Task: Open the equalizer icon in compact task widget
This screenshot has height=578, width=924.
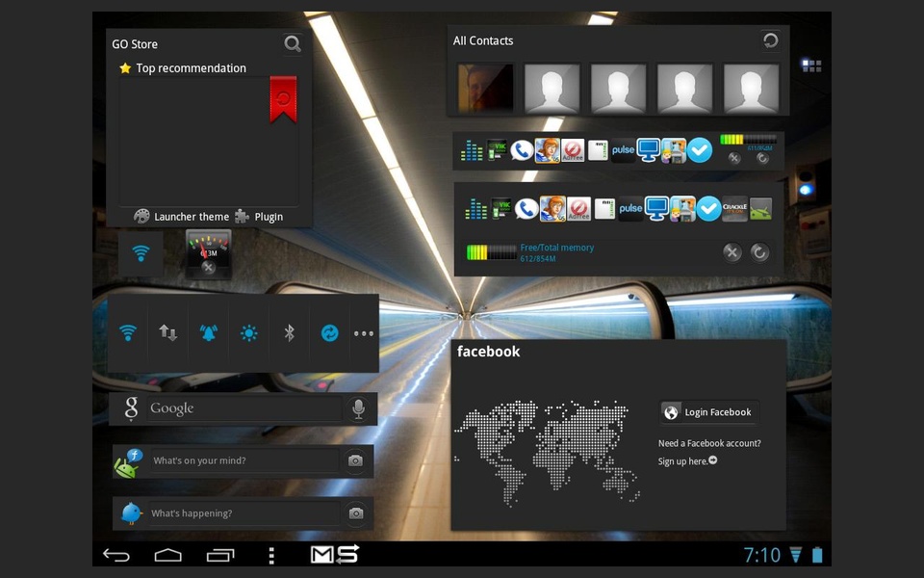Action: coord(472,151)
